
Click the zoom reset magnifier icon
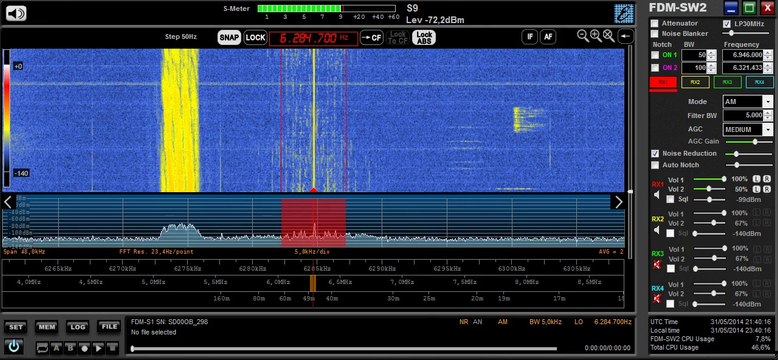pyautogui.click(x=609, y=36)
